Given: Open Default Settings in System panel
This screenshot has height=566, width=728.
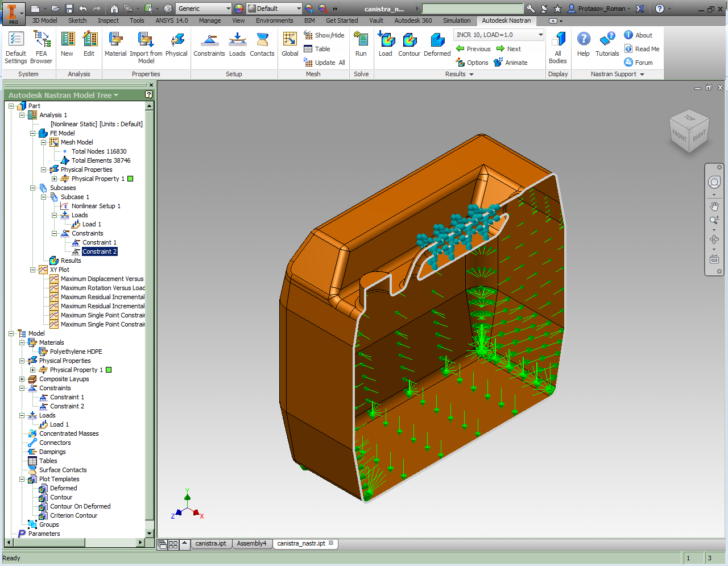Looking at the screenshot, I should pos(16,48).
